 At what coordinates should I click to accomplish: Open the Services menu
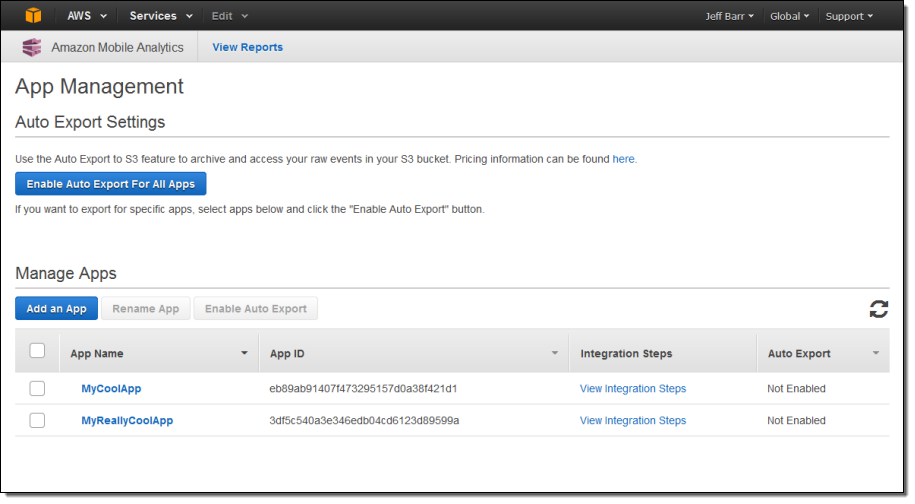160,16
